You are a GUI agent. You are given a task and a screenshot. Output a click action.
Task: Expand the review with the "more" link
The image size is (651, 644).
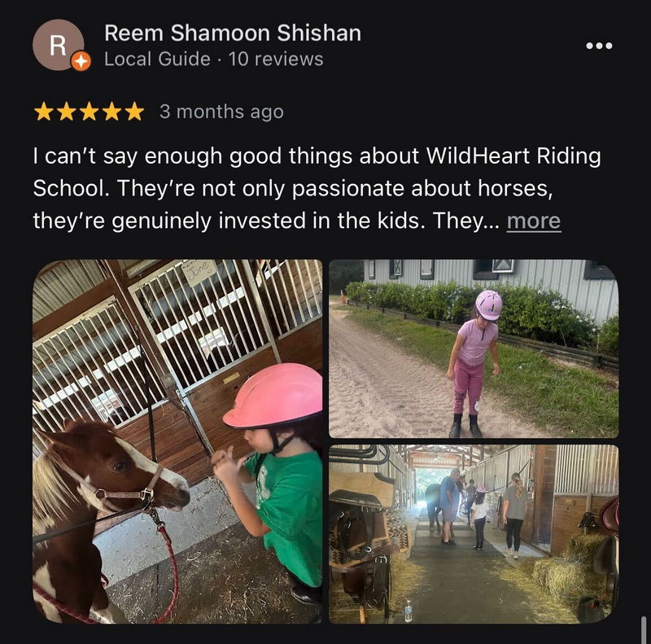pyautogui.click(x=534, y=221)
